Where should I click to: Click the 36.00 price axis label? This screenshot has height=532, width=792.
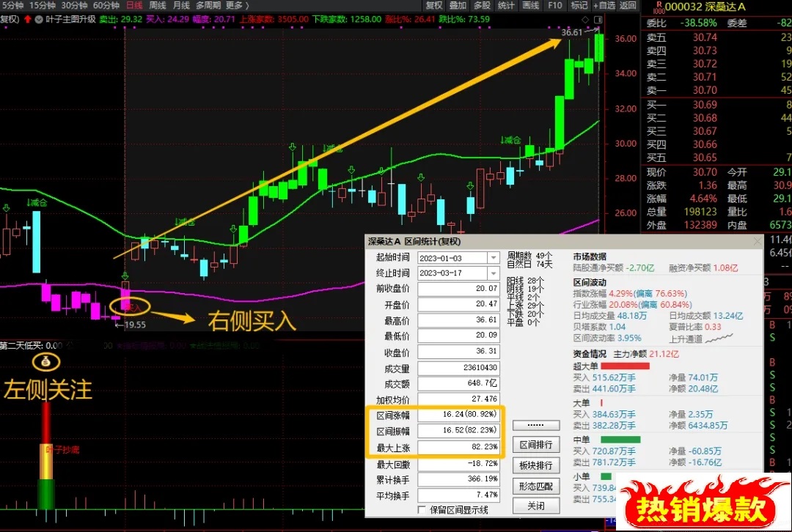[x=626, y=39]
